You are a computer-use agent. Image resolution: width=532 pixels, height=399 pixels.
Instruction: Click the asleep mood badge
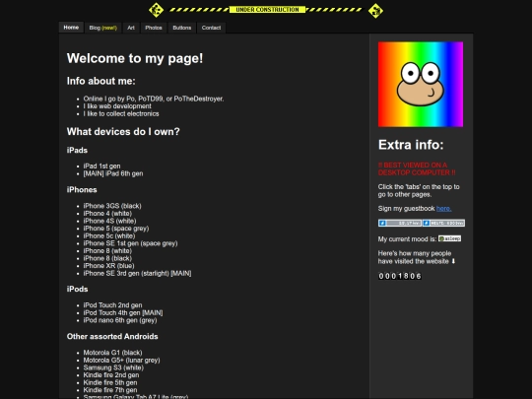pos(449,238)
